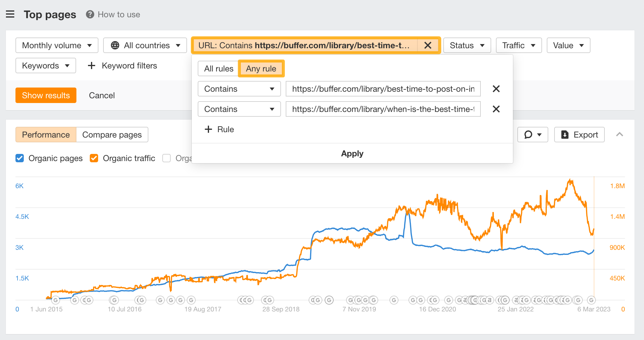Viewport: 644px width, 340px height.
Task: Uncheck the Organic traffic checkbox
Action: coord(94,158)
